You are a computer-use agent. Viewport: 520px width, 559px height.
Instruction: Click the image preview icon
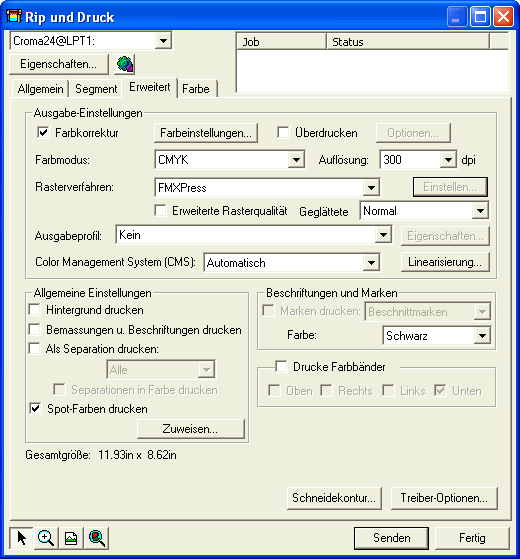coord(71,538)
